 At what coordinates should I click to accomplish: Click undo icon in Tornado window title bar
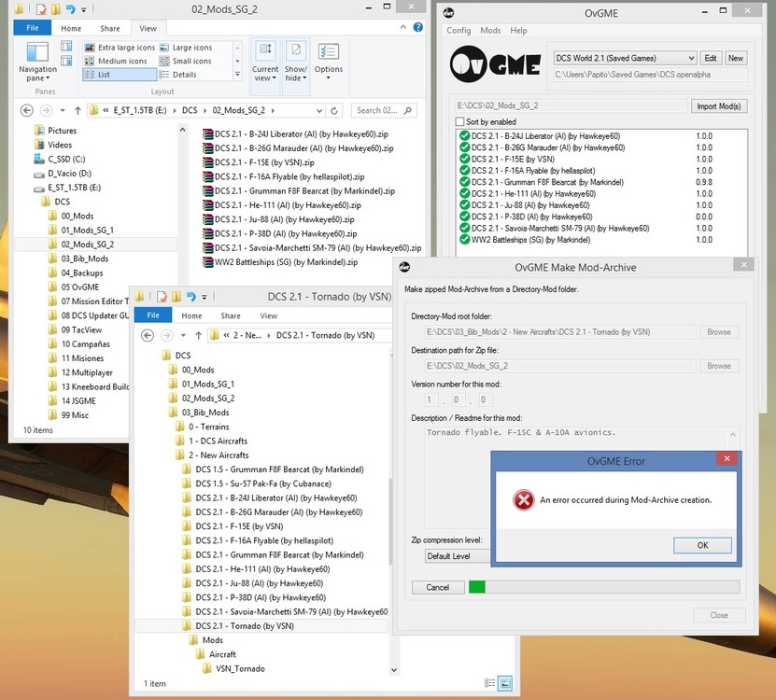pyautogui.click(x=191, y=297)
